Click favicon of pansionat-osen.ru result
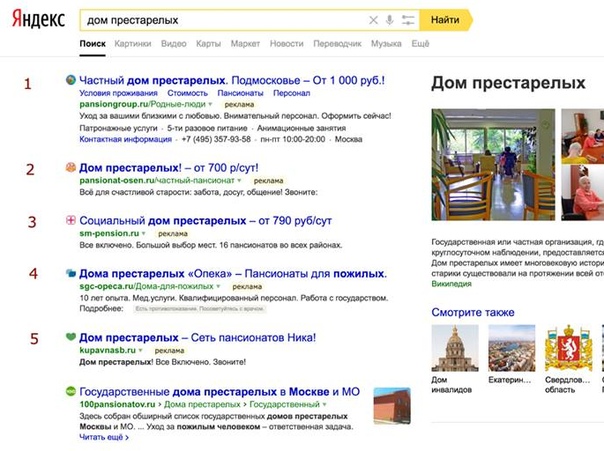This screenshot has width=604, height=451. [70, 167]
